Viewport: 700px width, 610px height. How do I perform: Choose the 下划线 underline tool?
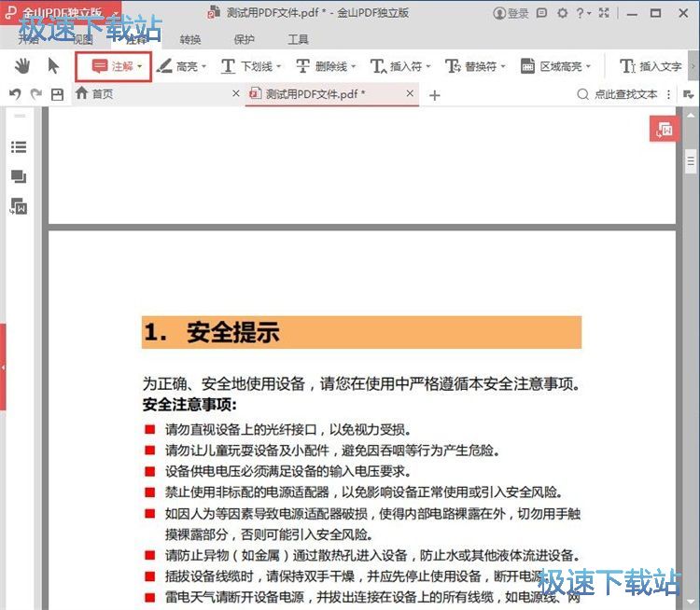point(247,66)
